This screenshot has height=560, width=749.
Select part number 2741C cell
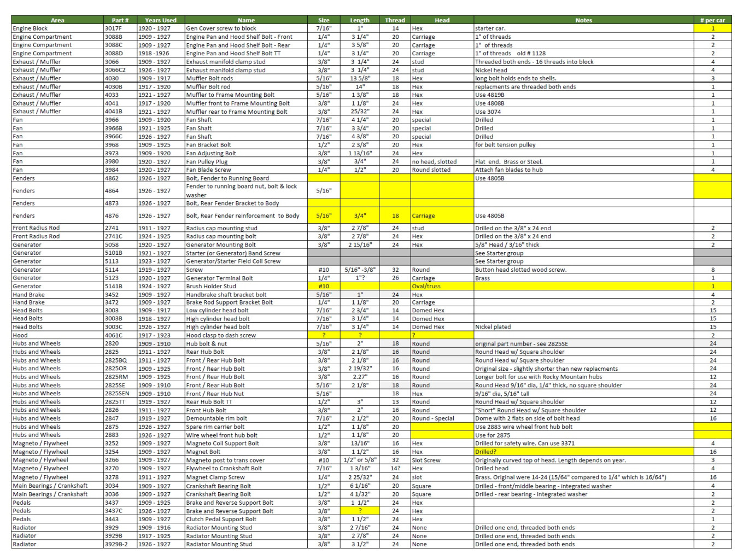click(120, 236)
